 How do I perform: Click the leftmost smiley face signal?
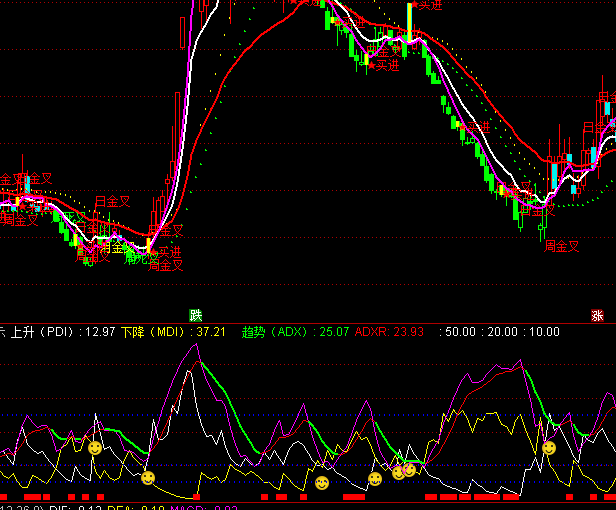95,448
